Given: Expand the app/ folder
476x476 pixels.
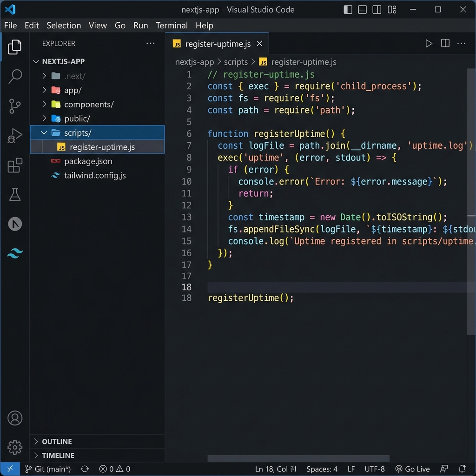Looking at the screenshot, I should click(44, 90).
